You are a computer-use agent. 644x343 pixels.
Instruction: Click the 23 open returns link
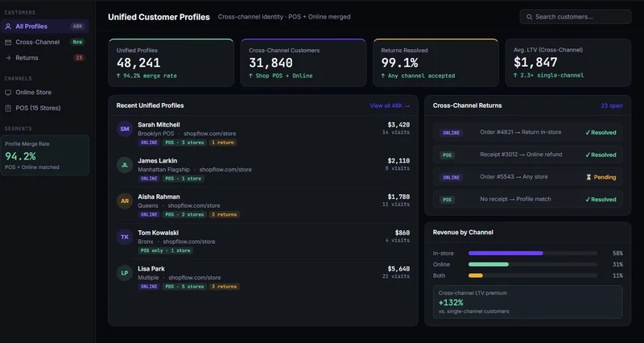click(612, 105)
